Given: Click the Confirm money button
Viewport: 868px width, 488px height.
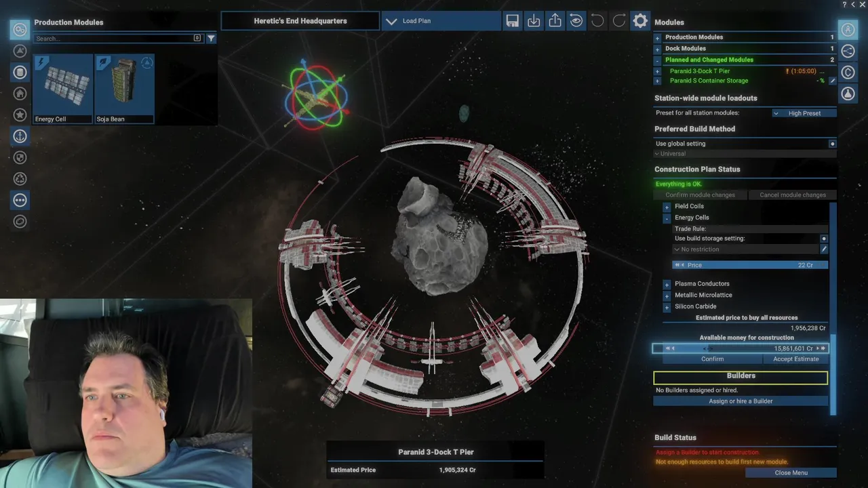Looking at the screenshot, I should 712,359.
